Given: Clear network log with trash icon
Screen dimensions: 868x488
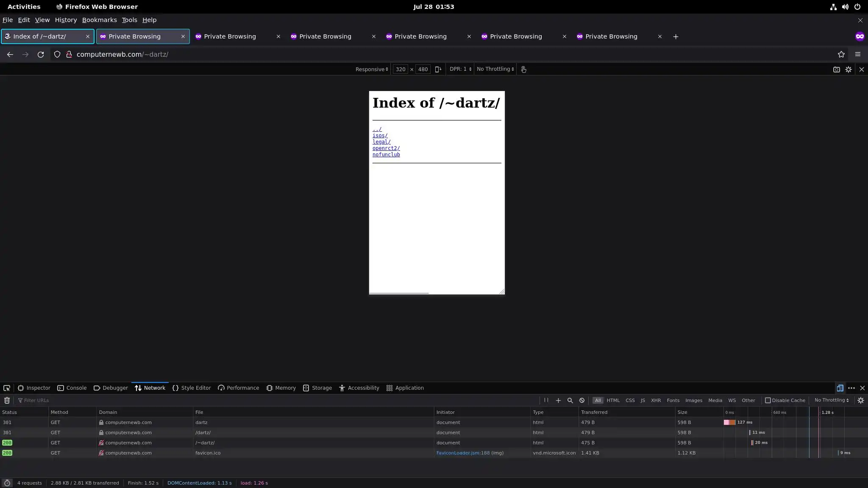Looking at the screenshot, I should [x=7, y=400].
